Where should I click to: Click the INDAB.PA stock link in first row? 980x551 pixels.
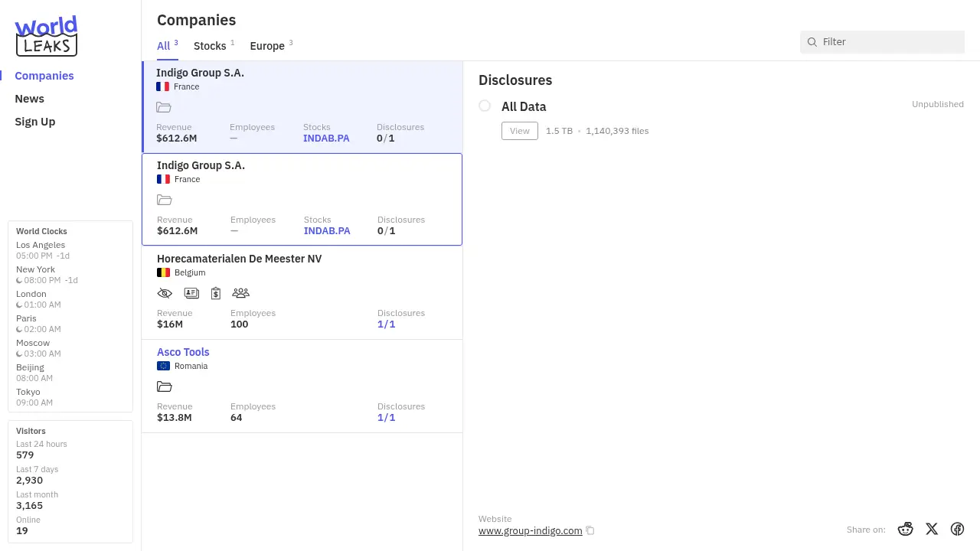[326, 139]
